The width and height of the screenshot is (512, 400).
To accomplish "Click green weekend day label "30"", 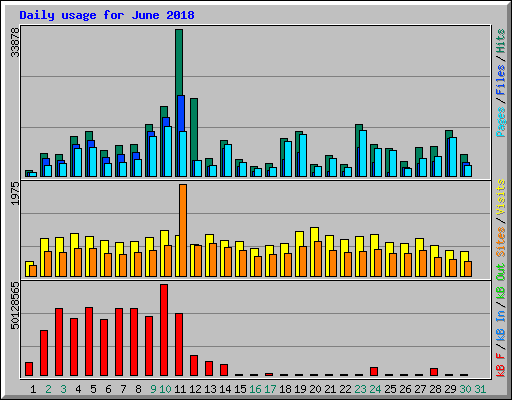I will 465,389.
